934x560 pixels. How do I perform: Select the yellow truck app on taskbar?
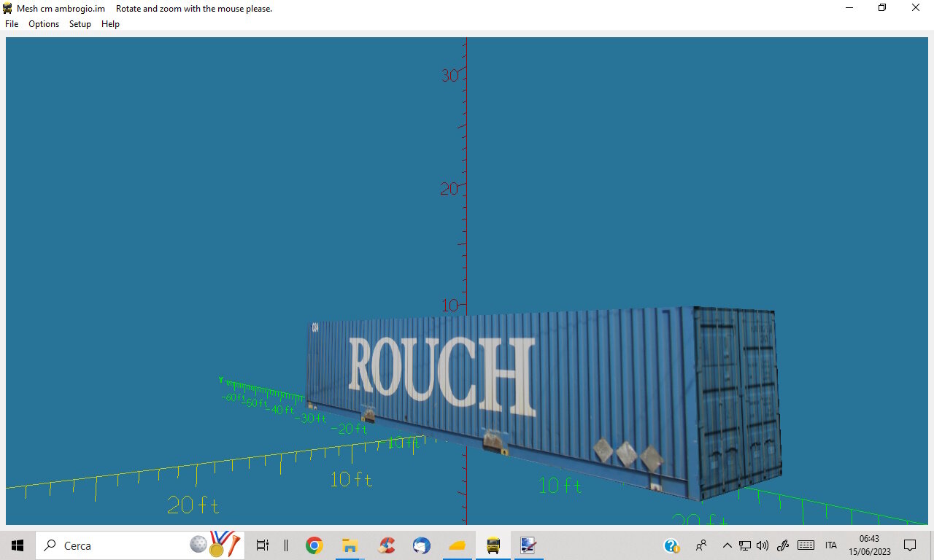click(493, 545)
